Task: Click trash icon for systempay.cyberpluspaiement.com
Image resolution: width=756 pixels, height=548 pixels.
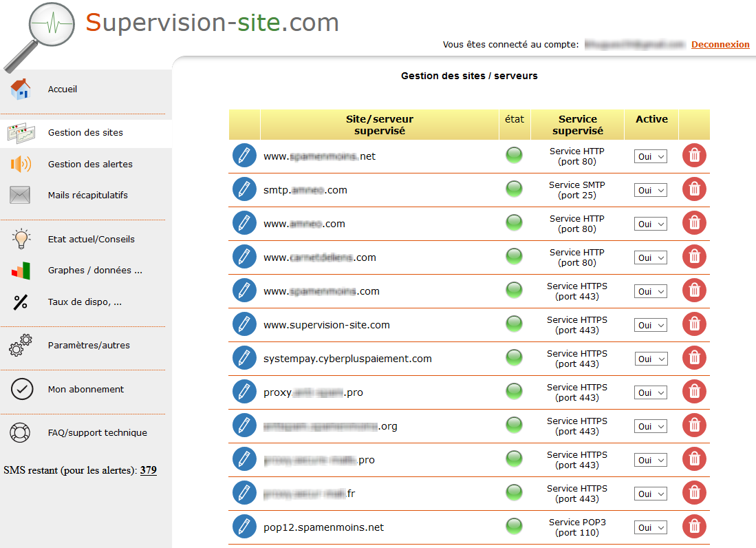Action: coord(694,358)
